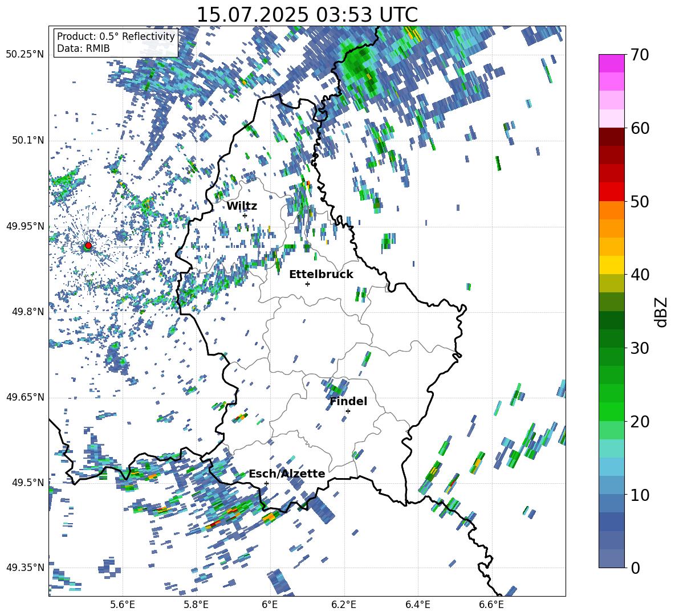Click the 0 tick label on colorbar

point(635,568)
